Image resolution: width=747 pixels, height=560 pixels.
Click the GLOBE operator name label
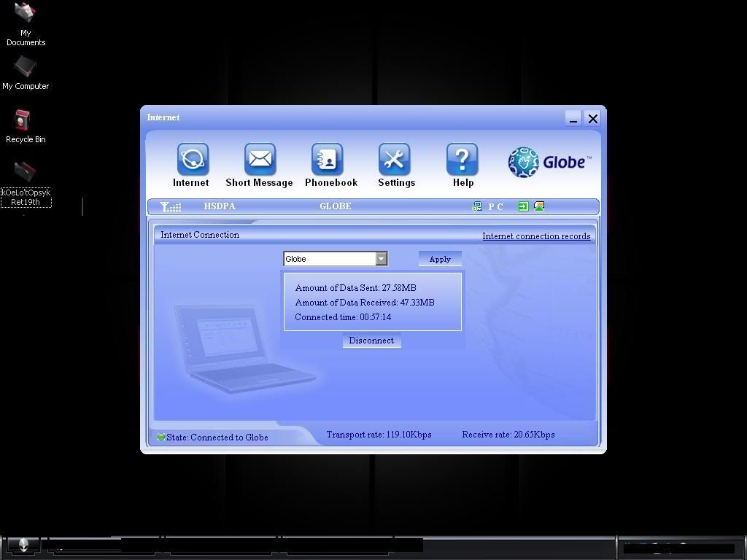point(336,206)
